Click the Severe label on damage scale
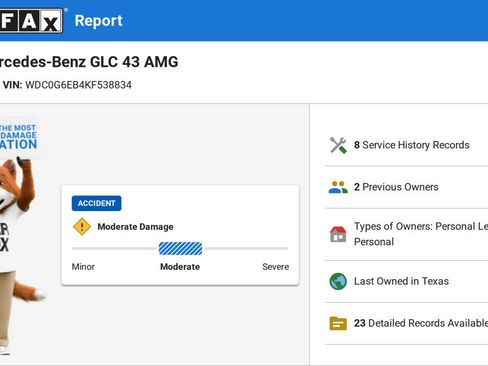488x366 pixels. [x=275, y=267]
